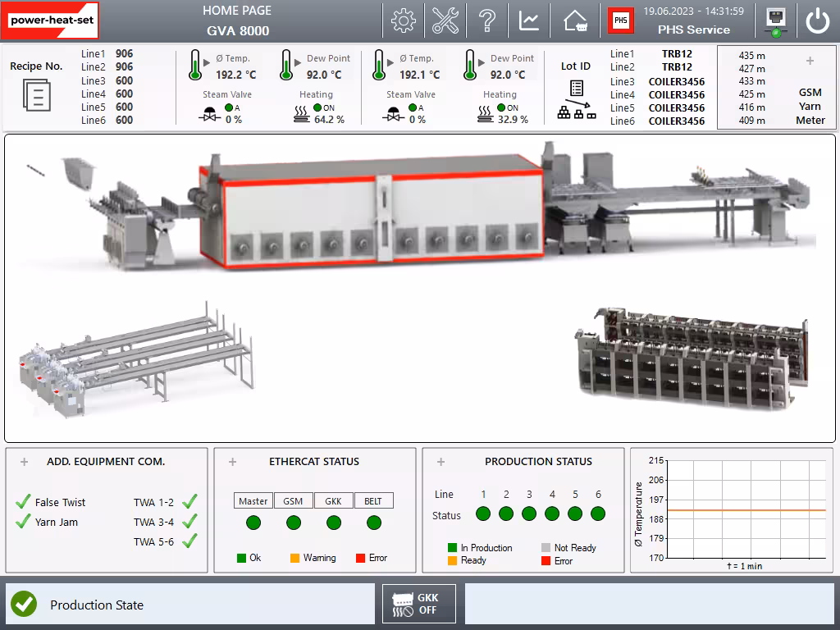Screen dimensions: 840x630
Task: Click the Master EtherCAT label box
Action: coord(253,501)
